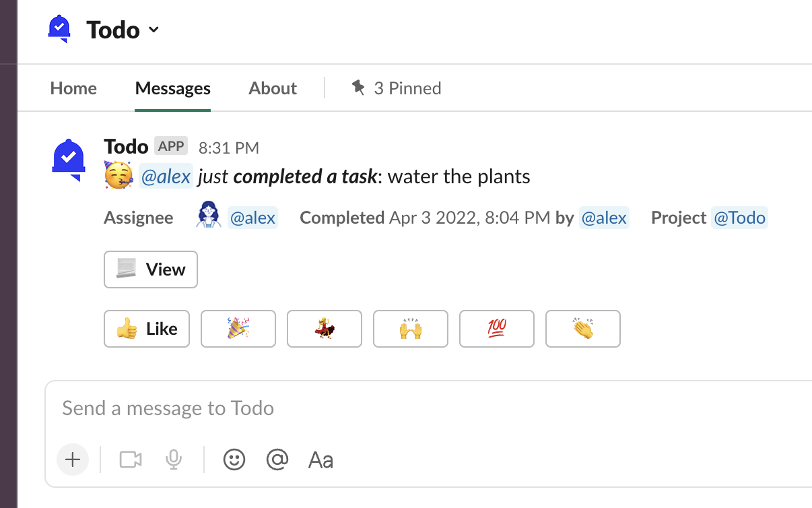This screenshot has width=812, height=508.
Task: Switch to the Home tab
Action: coord(73,88)
